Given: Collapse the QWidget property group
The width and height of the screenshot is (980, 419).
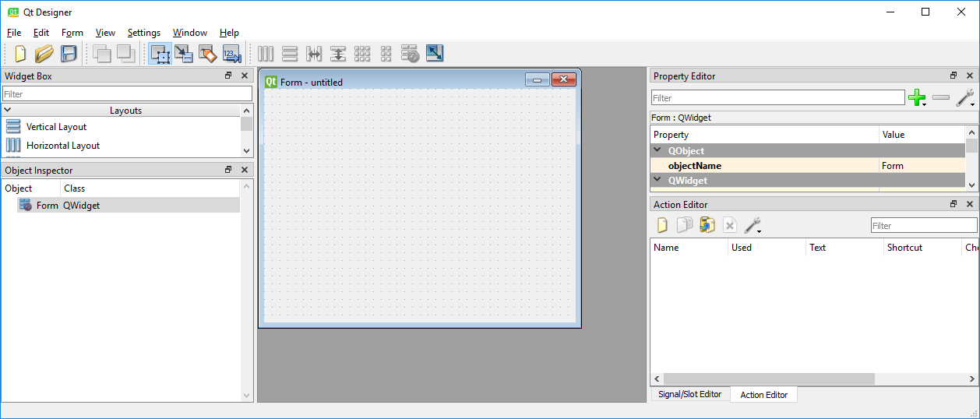Looking at the screenshot, I should tap(657, 180).
